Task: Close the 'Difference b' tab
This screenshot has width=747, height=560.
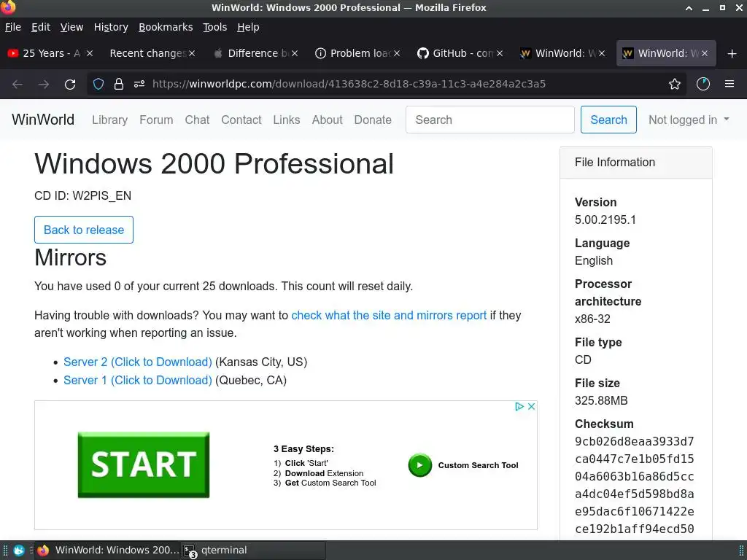Action: pos(295,53)
